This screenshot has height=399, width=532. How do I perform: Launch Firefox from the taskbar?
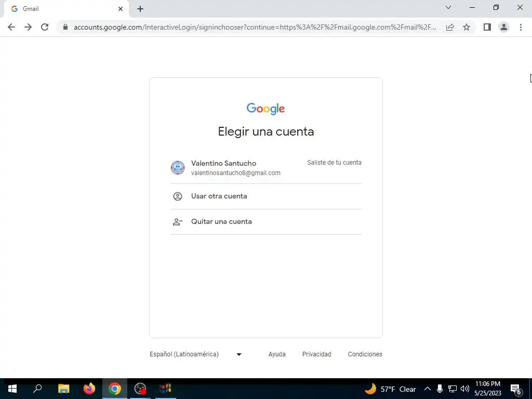[x=89, y=389]
